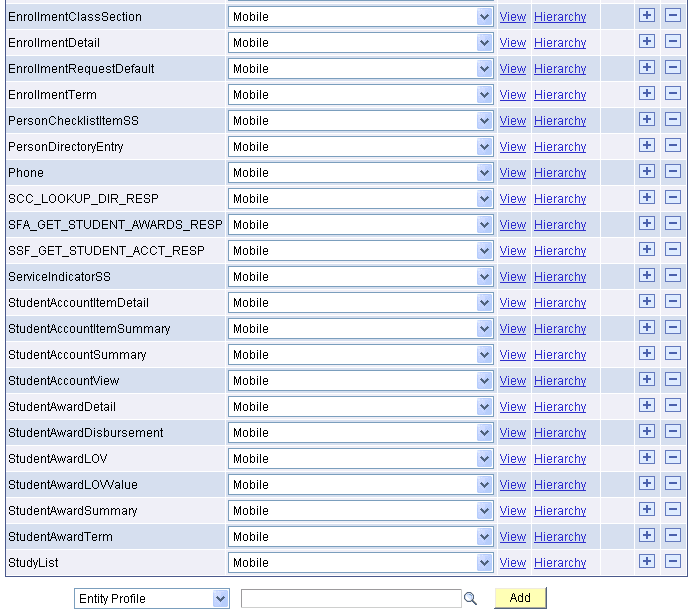
Task: Open the EnrollmentTerm profile dropdown
Action: [361, 95]
